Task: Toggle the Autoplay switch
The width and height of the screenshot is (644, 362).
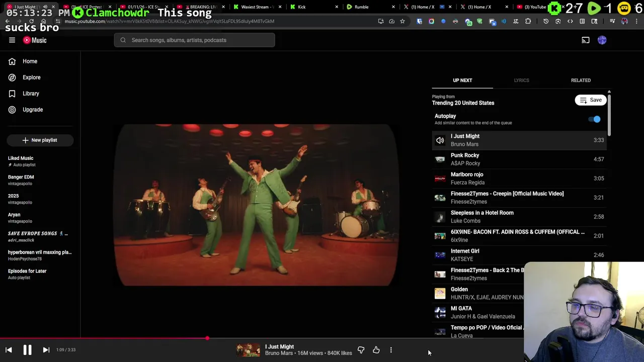Action: coord(595,119)
